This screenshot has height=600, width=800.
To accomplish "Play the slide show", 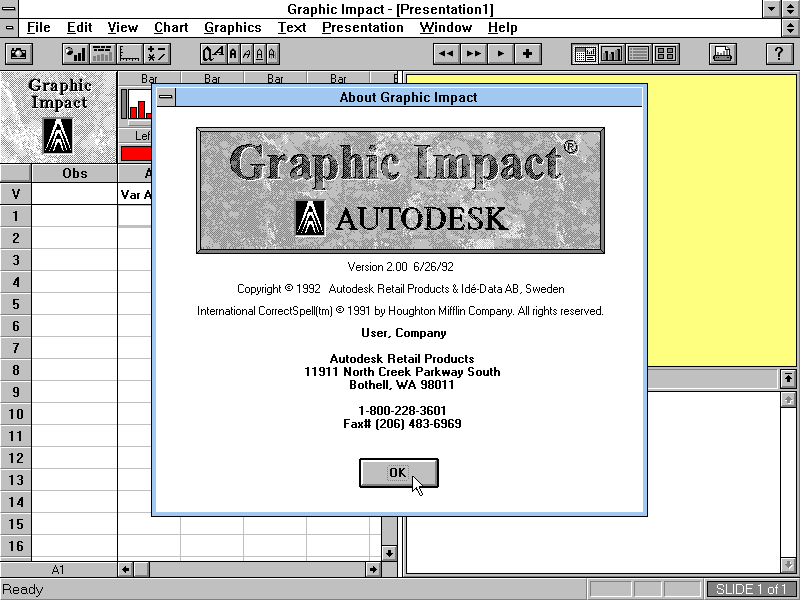I will coord(501,54).
